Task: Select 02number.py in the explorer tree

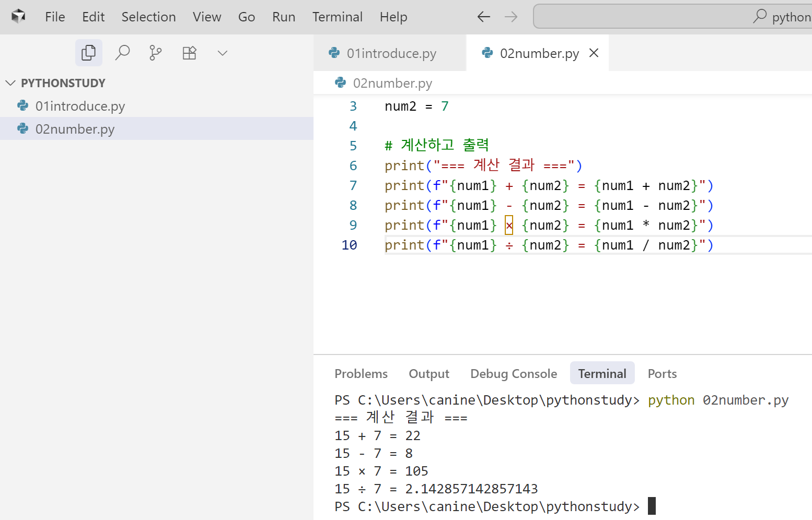Action: pyautogui.click(x=157, y=129)
